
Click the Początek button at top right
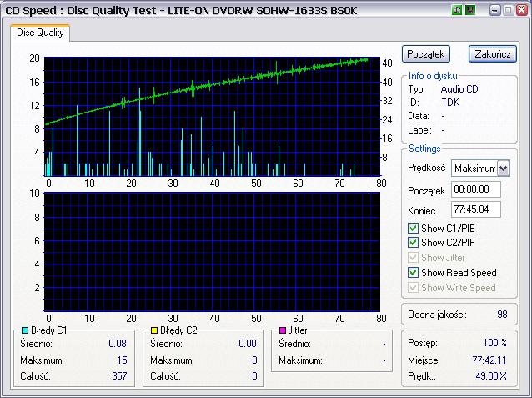(426, 54)
